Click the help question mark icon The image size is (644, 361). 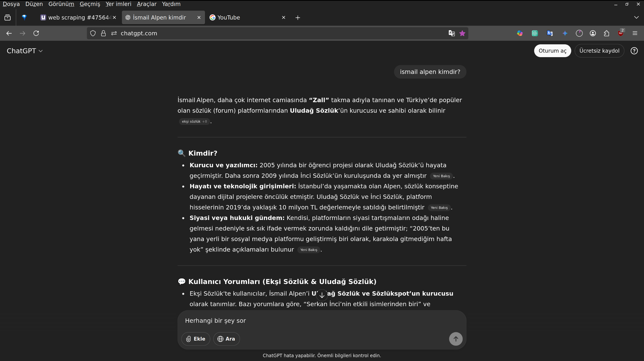[634, 51]
